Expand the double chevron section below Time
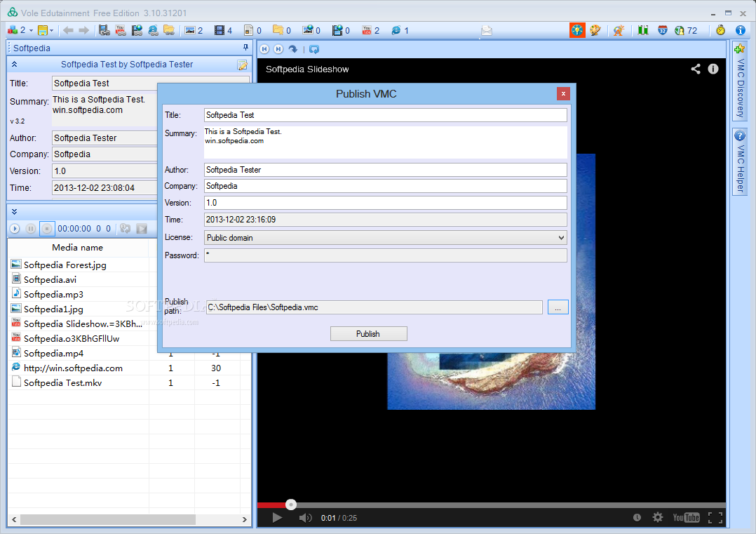756x534 pixels. (x=15, y=212)
